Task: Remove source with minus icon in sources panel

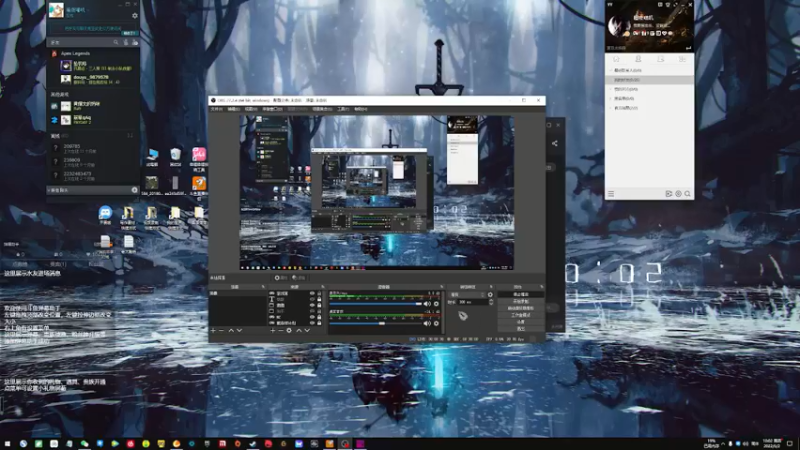Action: click(x=280, y=331)
